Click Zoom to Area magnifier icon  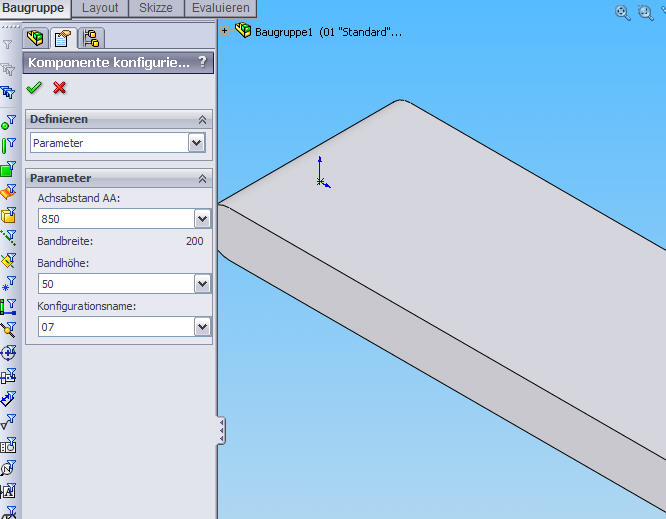(646, 13)
